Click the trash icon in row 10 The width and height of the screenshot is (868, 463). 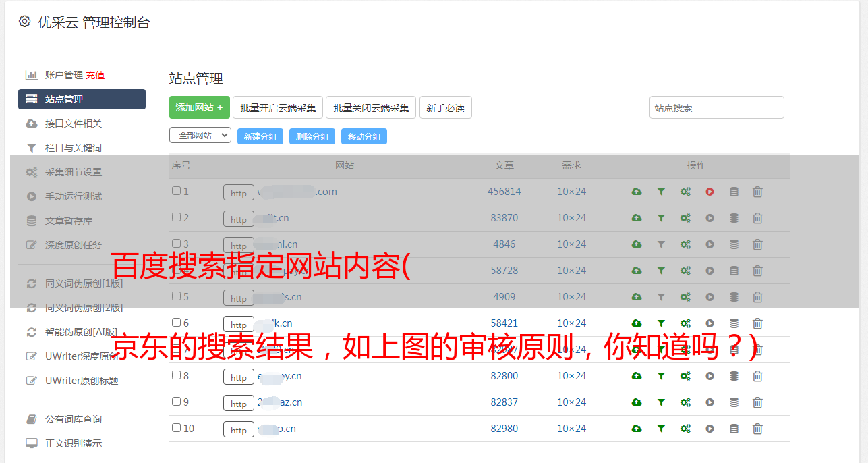point(757,429)
